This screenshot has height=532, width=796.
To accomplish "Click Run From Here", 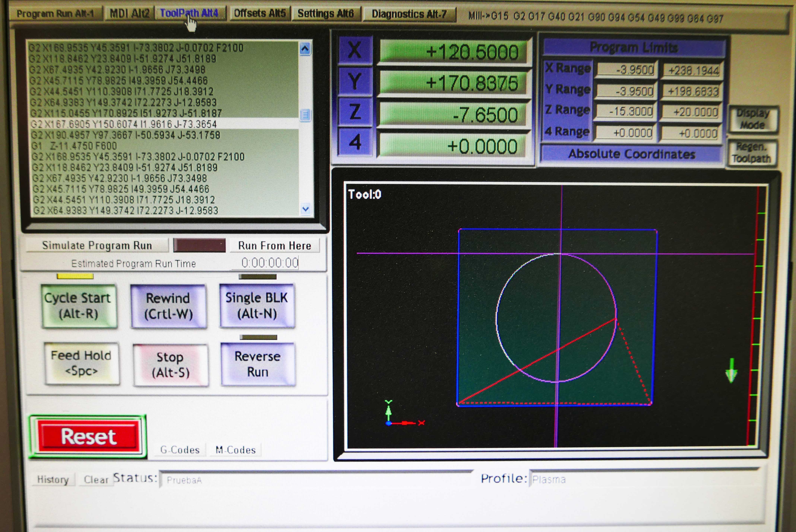I will [274, 246].
